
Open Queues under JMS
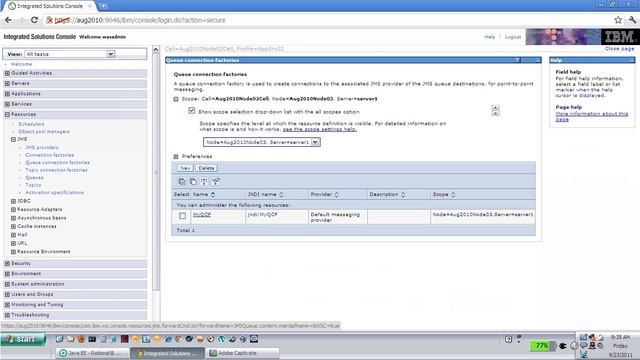34,178
